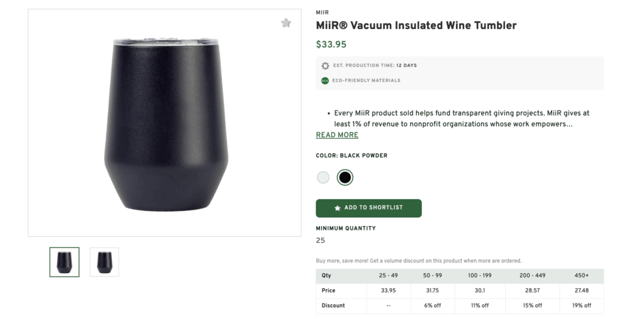
Task: Open the MIIR brand label above title
Action: [322, 13]
